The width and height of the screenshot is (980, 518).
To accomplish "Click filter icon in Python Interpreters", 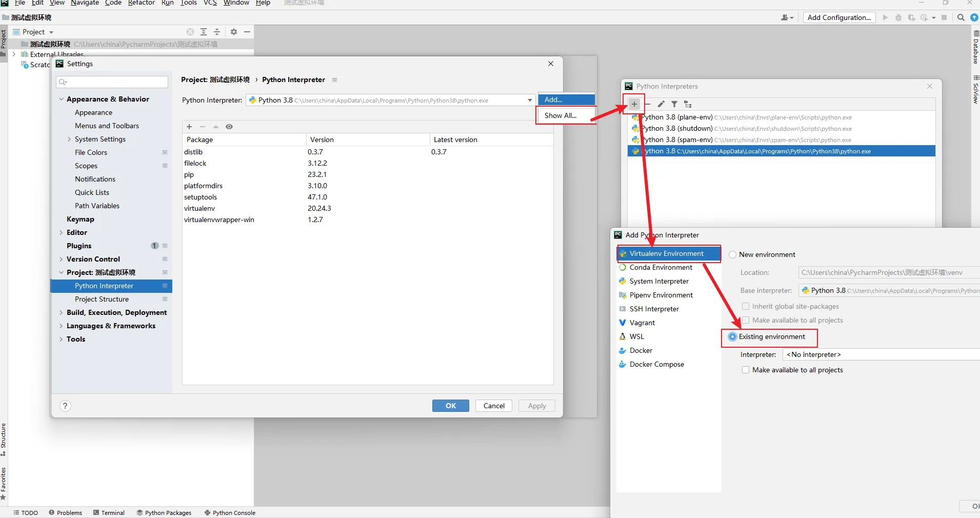I will click(674, 104).
